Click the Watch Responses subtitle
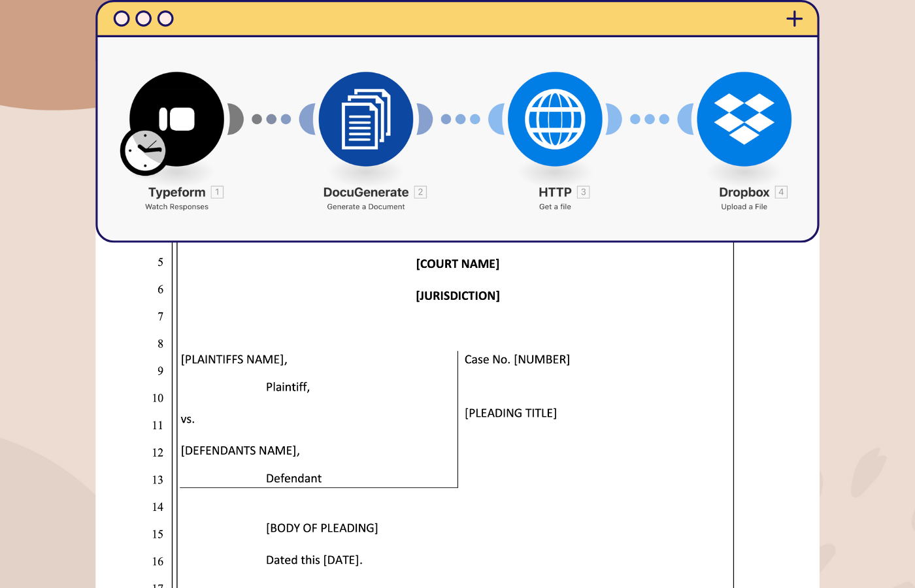The height and width of the screenshot is (588, 915). pos(176,206)
